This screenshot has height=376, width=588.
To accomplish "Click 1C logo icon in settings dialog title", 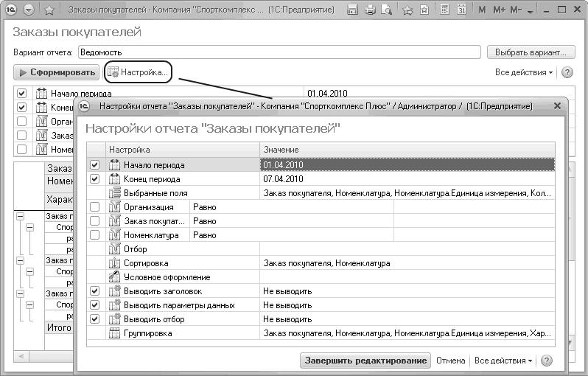I will [85, 106].
